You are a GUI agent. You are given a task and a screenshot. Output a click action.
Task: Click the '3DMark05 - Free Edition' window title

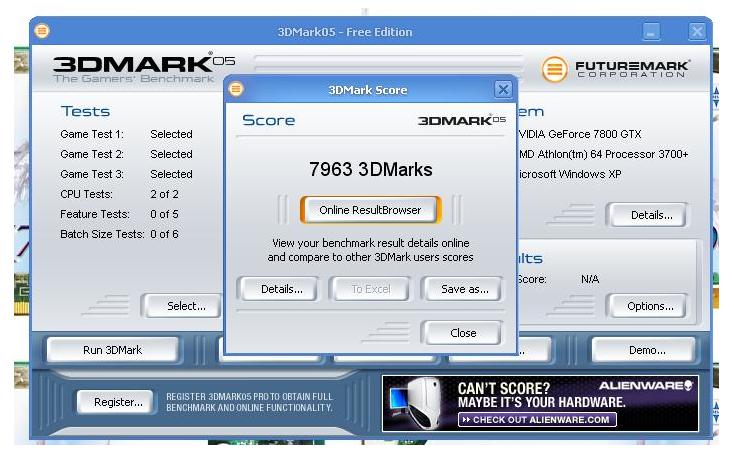pos(345,32)
